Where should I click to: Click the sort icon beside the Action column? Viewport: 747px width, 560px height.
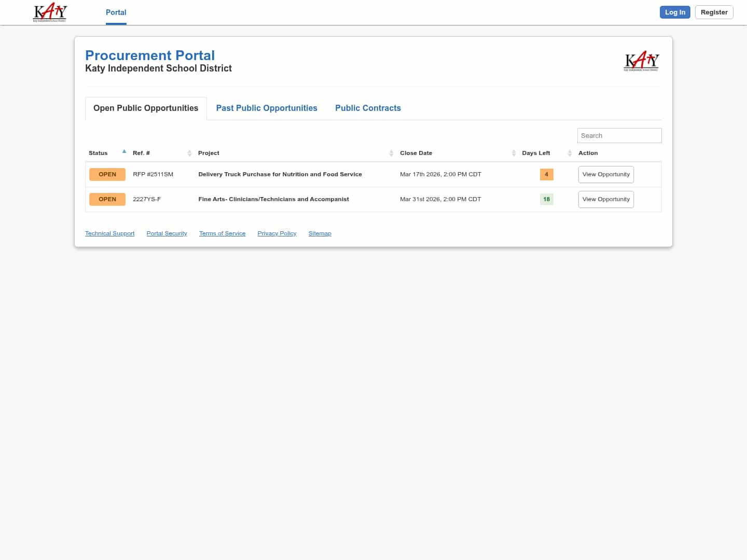click(x=570, y=153)
